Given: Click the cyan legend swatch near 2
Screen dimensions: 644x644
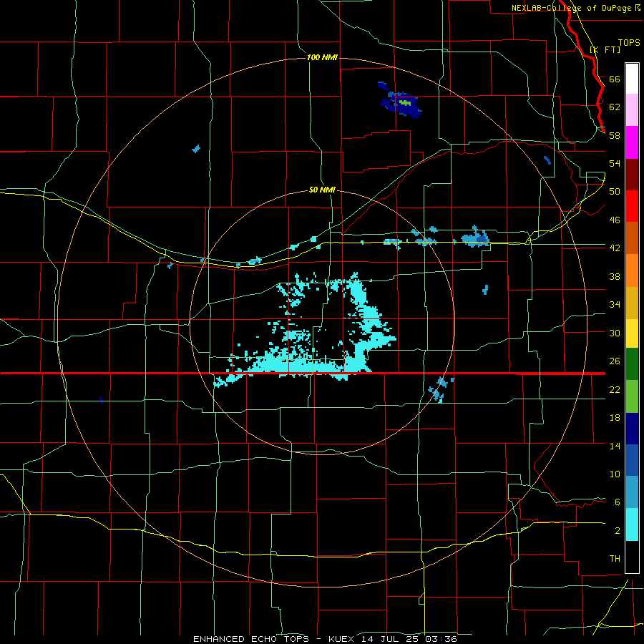Looking at the screenshot, I should 632,525.
